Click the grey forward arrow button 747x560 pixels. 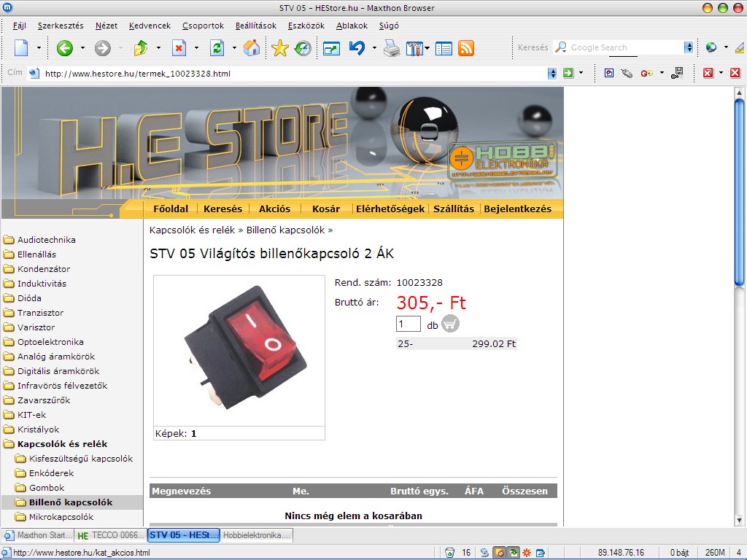pyautogui.click(x=102, y=48)
